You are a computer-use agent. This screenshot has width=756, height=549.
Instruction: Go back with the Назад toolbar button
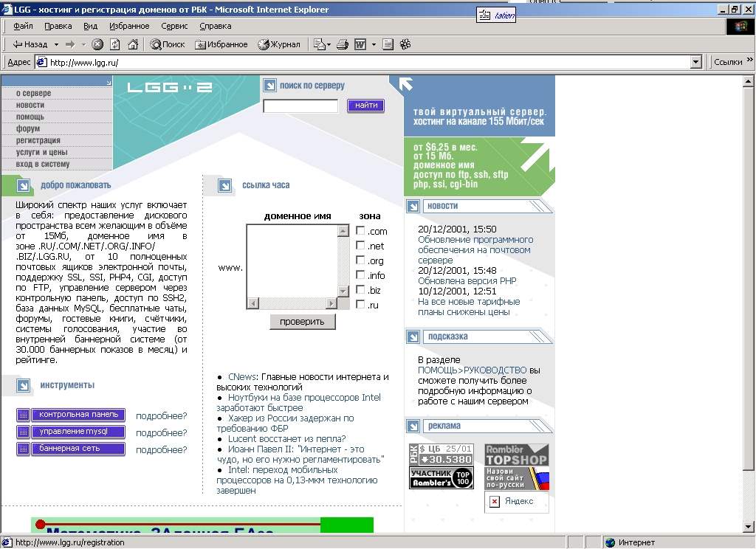tap(30, 45)
